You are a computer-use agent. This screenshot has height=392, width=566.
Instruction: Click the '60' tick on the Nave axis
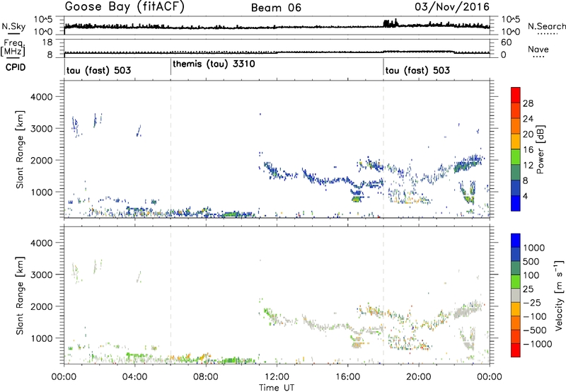[506, 42]
